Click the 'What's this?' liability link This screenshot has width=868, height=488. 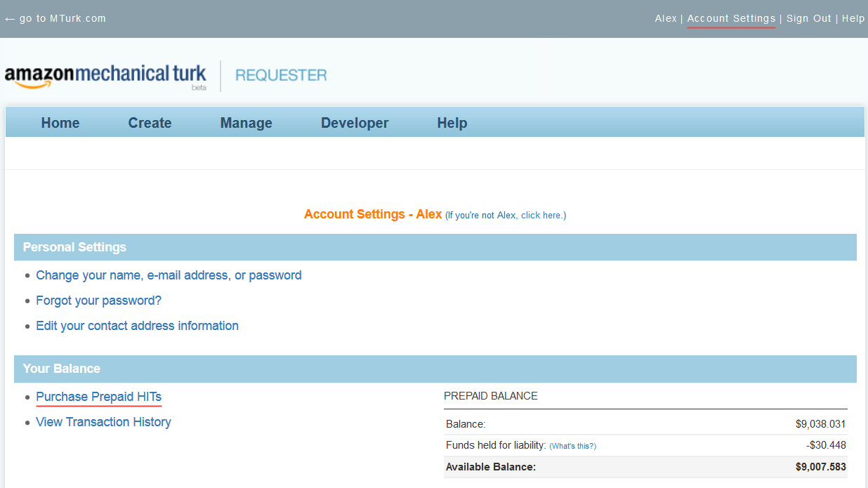(572, 446)
